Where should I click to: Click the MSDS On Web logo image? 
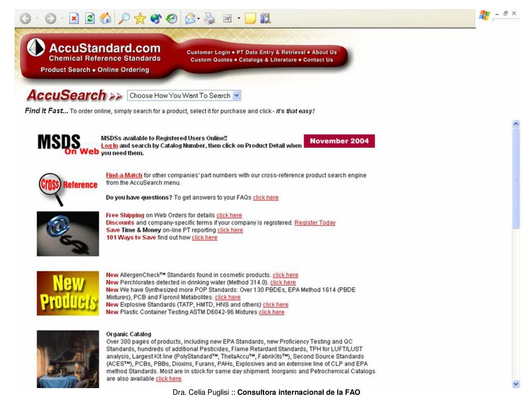coord(68,145)
